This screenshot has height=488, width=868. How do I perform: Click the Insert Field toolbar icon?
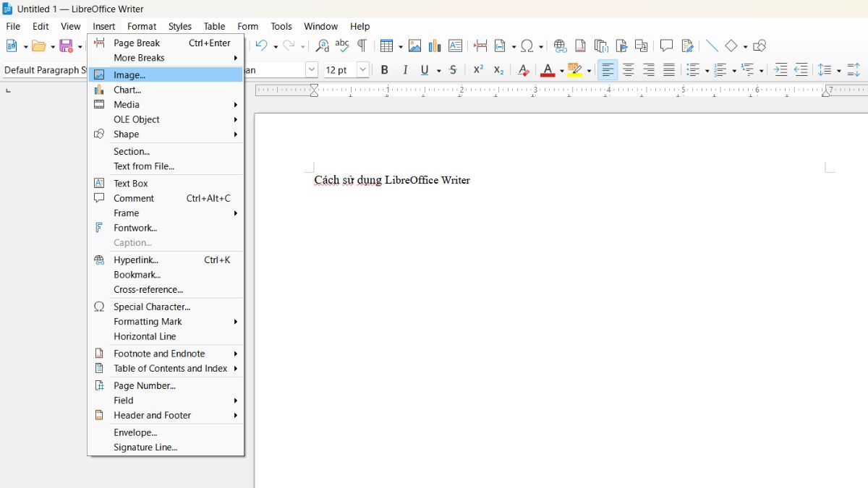[x=501, y=46]
